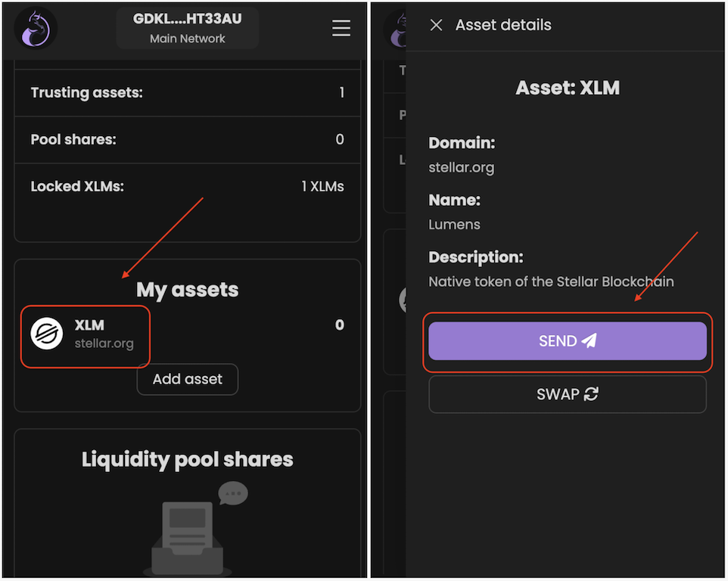Click the Trusting assets row
The height and width of the screenshot is (581, 728).
tap(187, 93)
